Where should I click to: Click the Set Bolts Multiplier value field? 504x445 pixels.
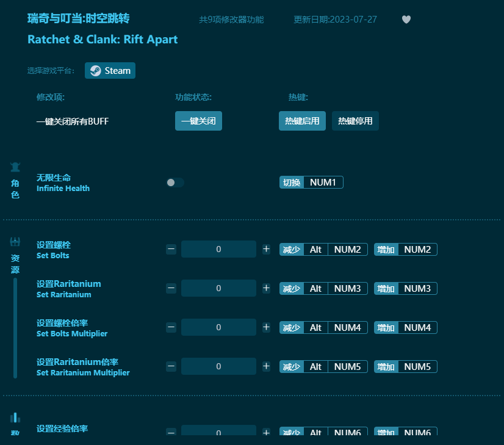click(218, 327)
